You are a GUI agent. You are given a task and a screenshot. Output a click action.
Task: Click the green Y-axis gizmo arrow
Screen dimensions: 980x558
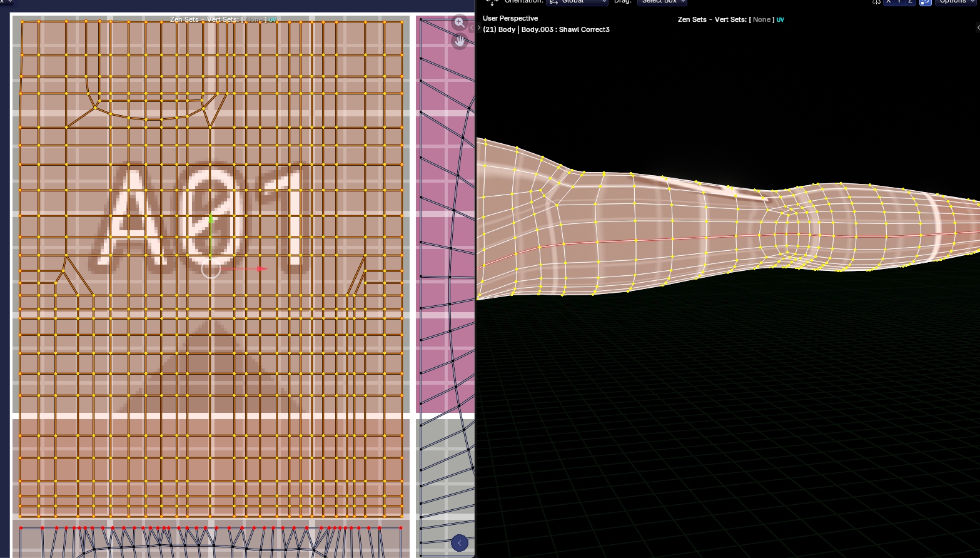coord(211,220)
